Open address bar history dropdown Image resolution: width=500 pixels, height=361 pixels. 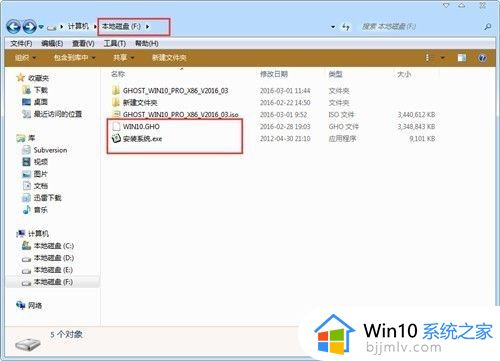click(333, 27)
